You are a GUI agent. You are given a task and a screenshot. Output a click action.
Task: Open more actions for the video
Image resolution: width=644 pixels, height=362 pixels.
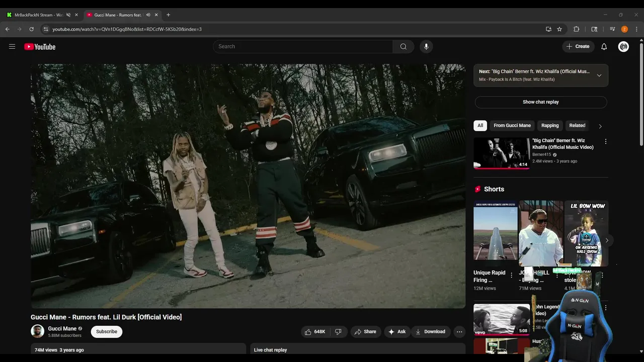pos(459,331)
